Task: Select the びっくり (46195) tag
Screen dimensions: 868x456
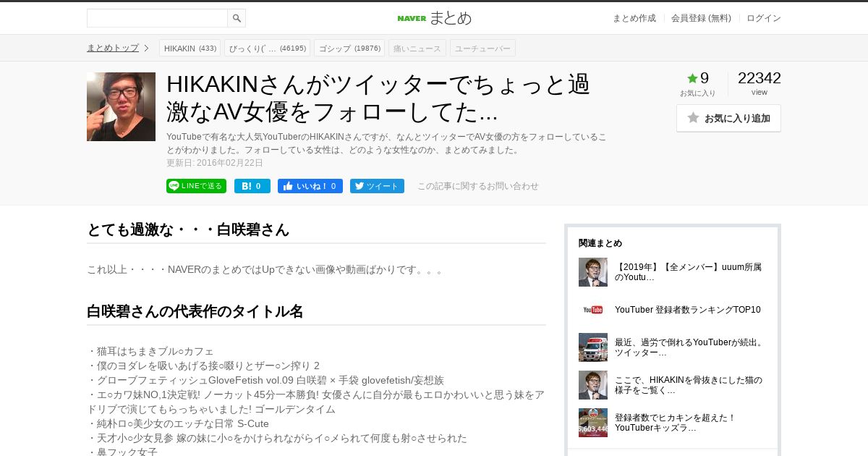Action: click(x=267, y=48)
